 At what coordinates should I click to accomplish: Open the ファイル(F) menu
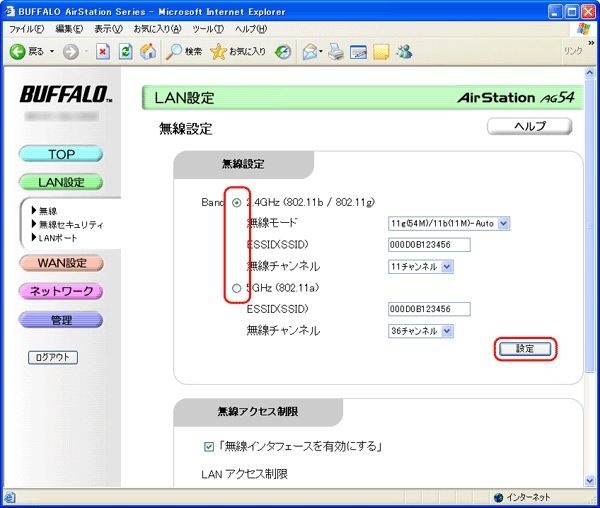click(x=27, y=28)
